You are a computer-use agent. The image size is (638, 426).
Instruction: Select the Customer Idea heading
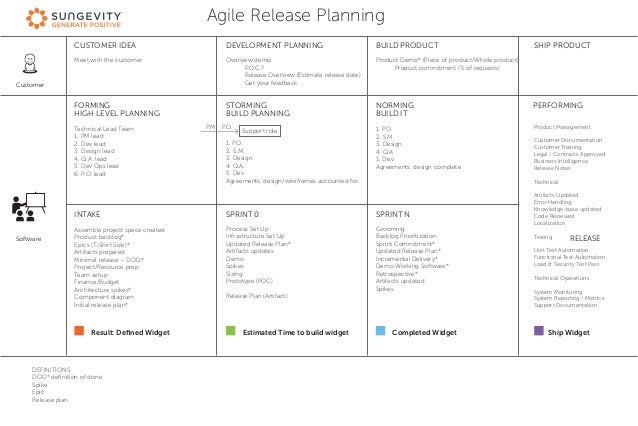tap(105, 45)
